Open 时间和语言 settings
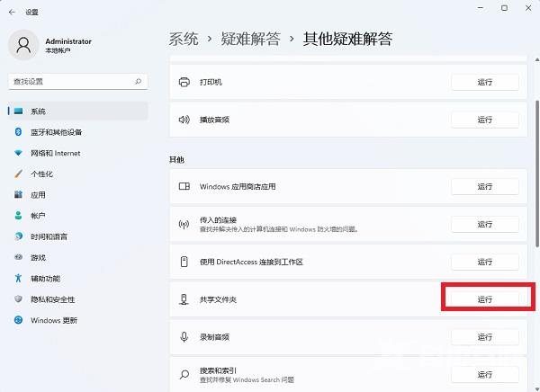Screen dimensions: 540x392 point(77,236)
